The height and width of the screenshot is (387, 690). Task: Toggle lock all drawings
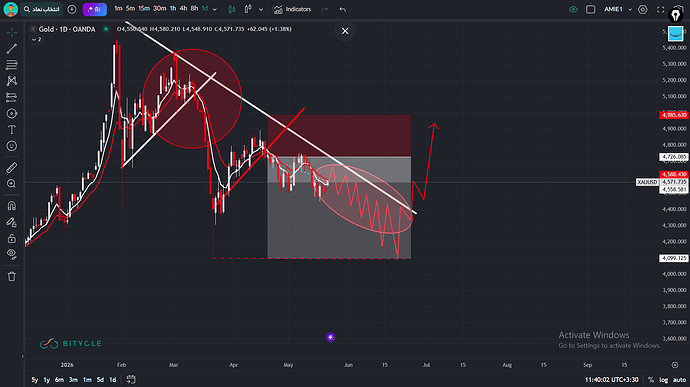[x=12, y=238]
